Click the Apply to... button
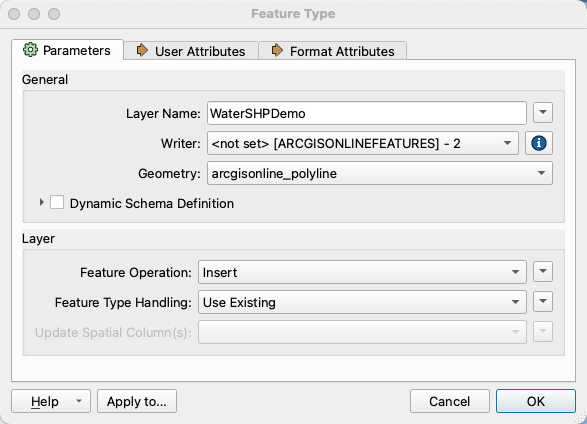Image resolution: width=587 pixels, height=424 pixels. coord(137,401)
